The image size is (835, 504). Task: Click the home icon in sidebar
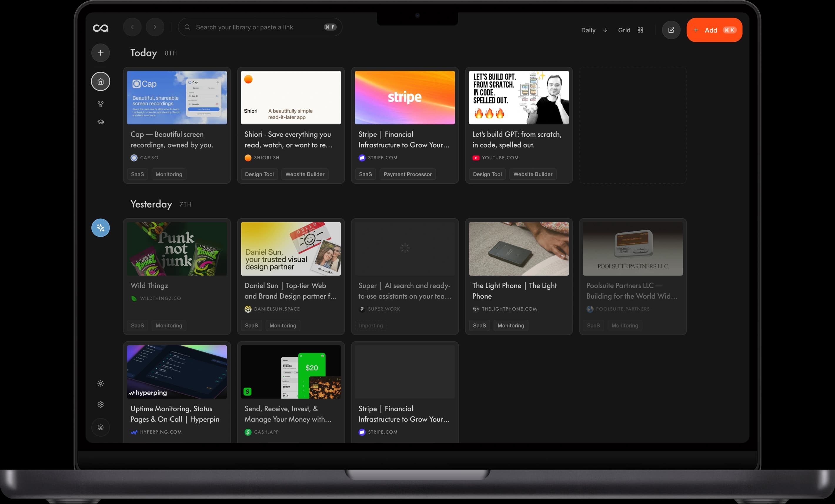click(101, 81)
